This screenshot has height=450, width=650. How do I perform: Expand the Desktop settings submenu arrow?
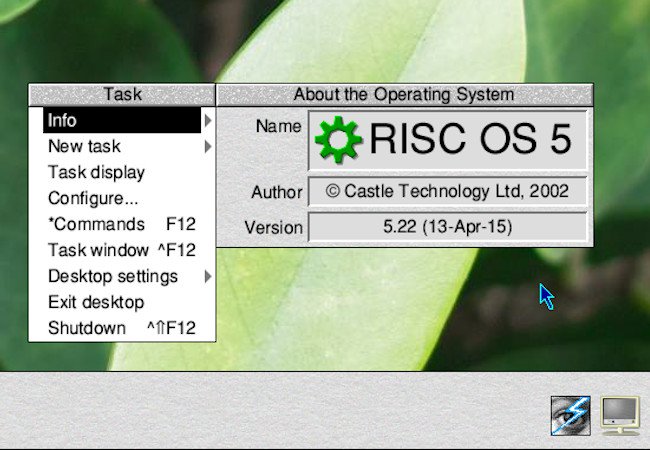pos(207,277)
